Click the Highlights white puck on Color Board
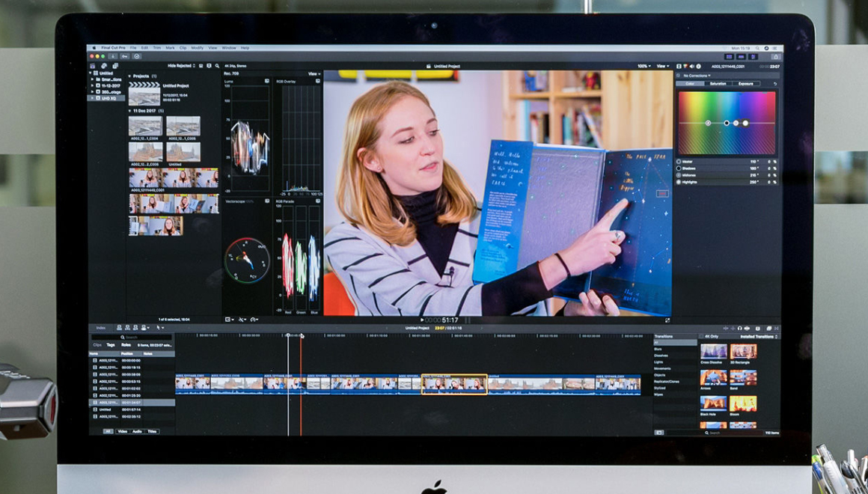The image size is (868, 494). coord(745,123)
